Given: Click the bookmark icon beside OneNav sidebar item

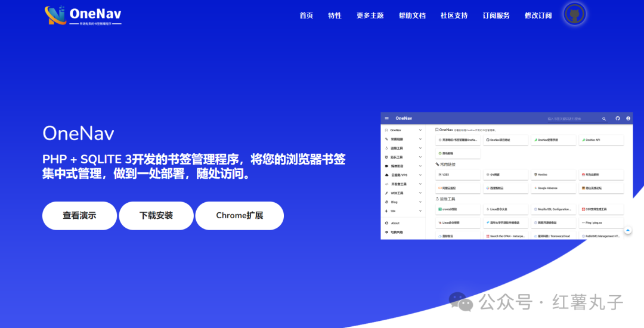Looking at the screenshot, I should click(386, 130).
